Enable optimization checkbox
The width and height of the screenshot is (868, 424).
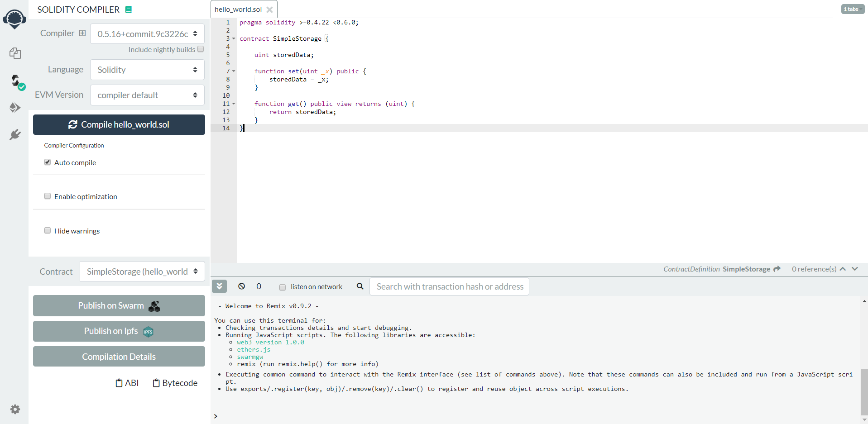(x=48, y=196)
